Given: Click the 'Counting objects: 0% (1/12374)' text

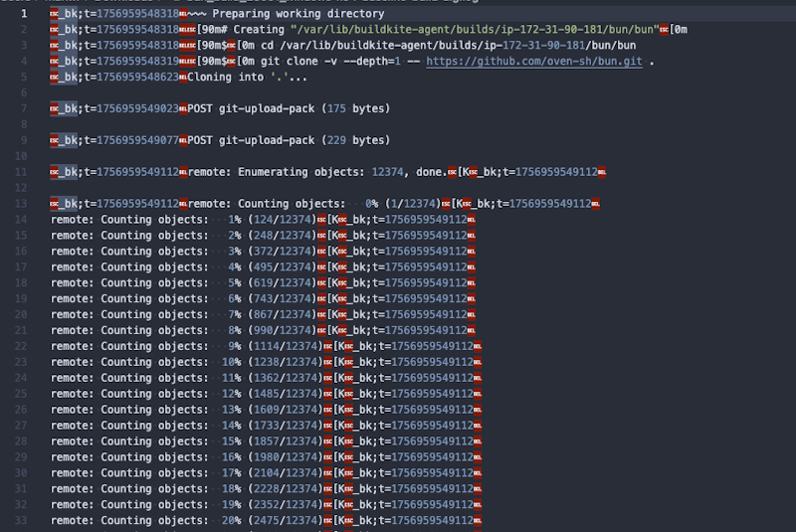Looking at the screenshot, I should click(339, 204).
